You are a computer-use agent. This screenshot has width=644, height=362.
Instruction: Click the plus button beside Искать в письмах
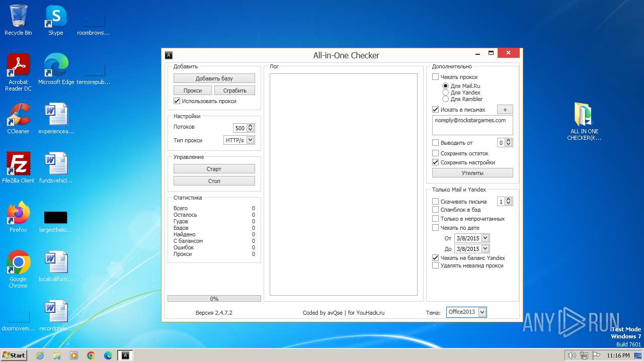[x=505, y=110]
